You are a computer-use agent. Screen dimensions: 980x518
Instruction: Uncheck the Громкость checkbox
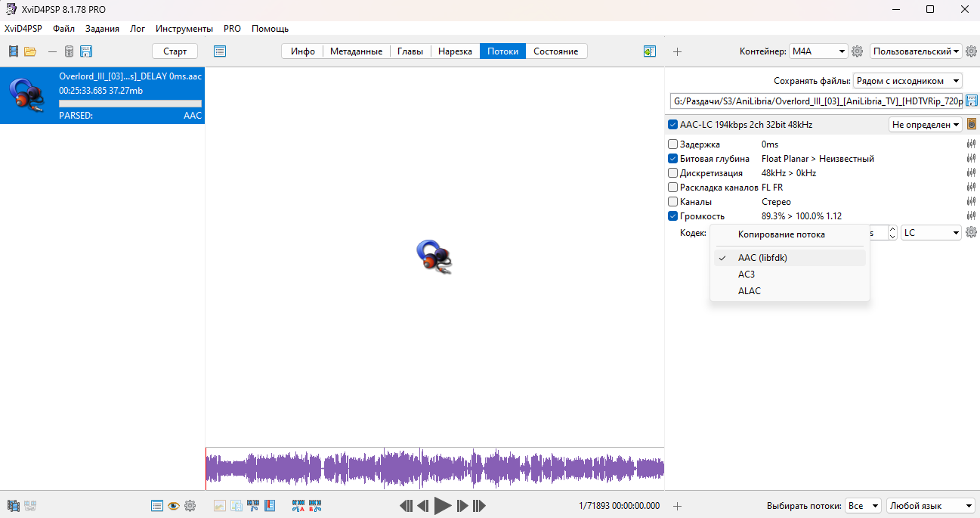click(672, 216)
